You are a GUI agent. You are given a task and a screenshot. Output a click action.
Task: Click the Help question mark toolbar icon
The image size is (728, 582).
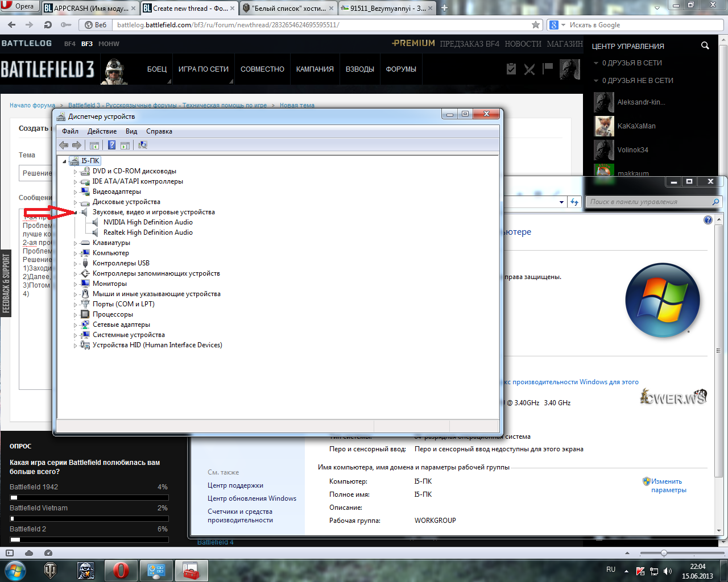click(111, 145)
